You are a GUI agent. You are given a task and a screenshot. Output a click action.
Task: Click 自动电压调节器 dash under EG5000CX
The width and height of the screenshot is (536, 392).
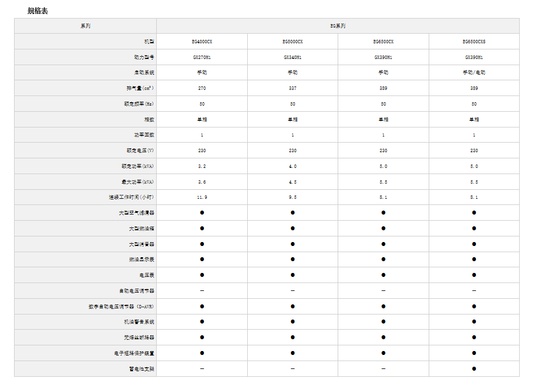pos(293,291)
